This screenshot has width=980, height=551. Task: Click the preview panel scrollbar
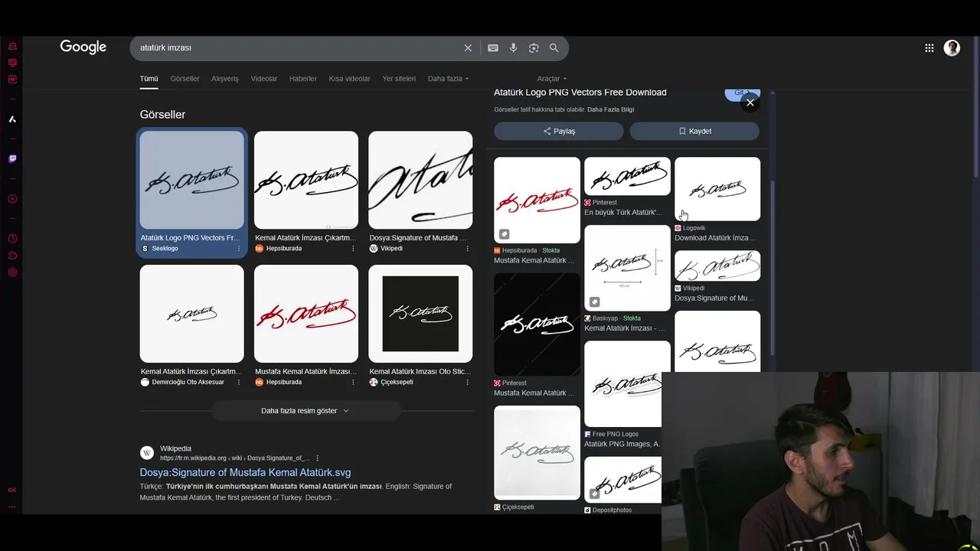point(773,268)
